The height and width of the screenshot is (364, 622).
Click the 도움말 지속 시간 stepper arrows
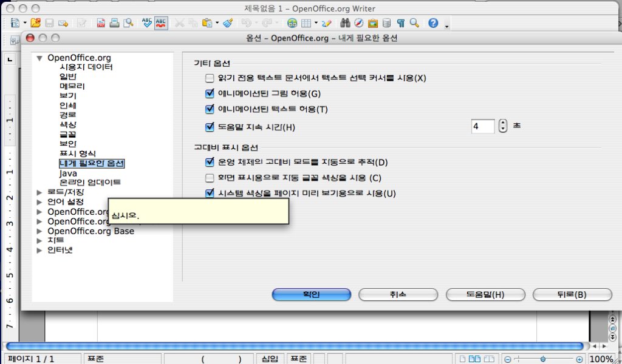coord(502,126)
